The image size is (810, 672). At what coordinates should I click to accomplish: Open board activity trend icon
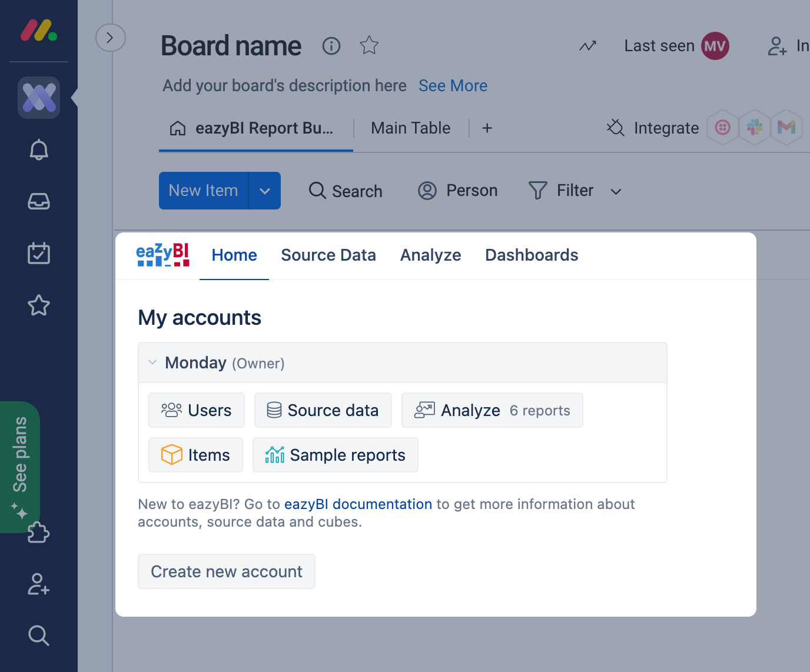pyautogui.click(x=587, y=46)
